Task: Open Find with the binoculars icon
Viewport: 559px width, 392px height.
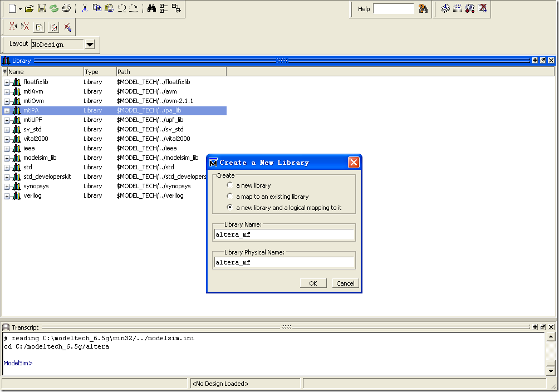Action: point(151,8)
